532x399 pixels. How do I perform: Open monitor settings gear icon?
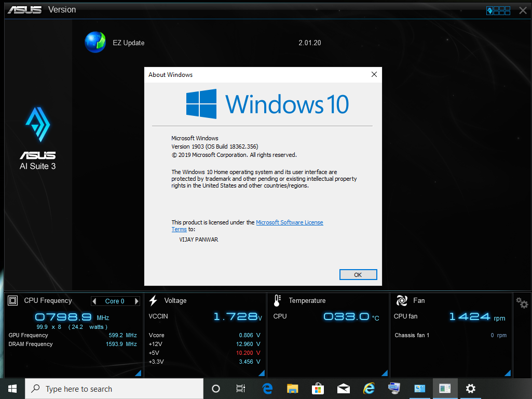pyautogui.click(x=522, y=302)
